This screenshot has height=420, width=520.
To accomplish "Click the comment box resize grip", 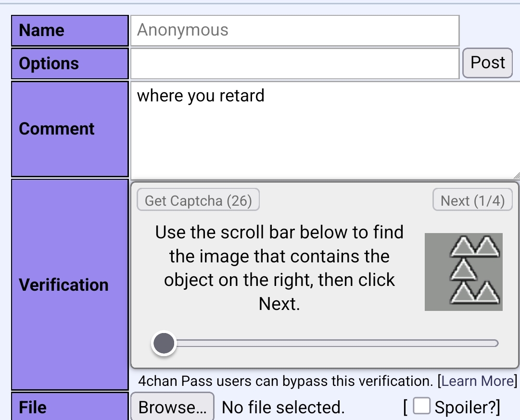I will tap(516, 176).
